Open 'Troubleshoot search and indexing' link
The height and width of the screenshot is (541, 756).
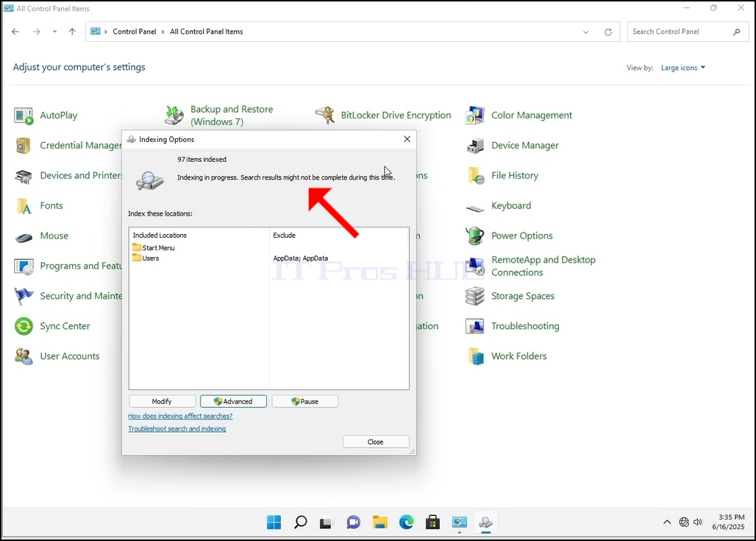coord(177,428)
